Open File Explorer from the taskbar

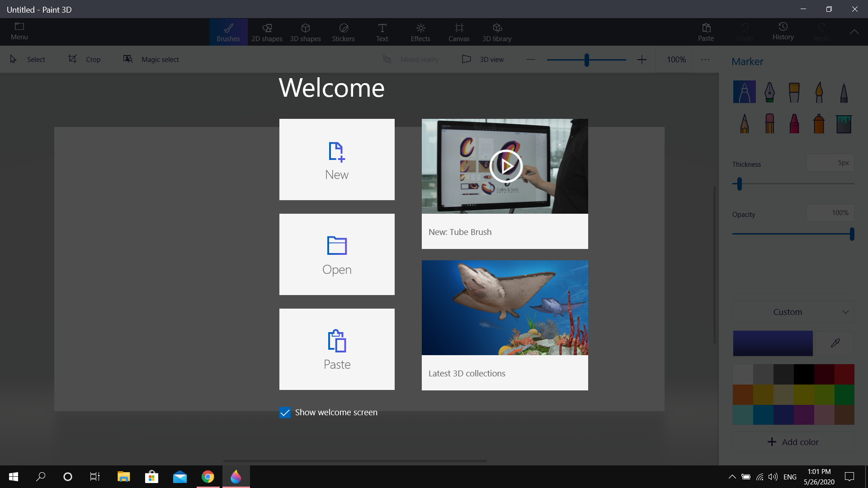(x=123, y=477)
